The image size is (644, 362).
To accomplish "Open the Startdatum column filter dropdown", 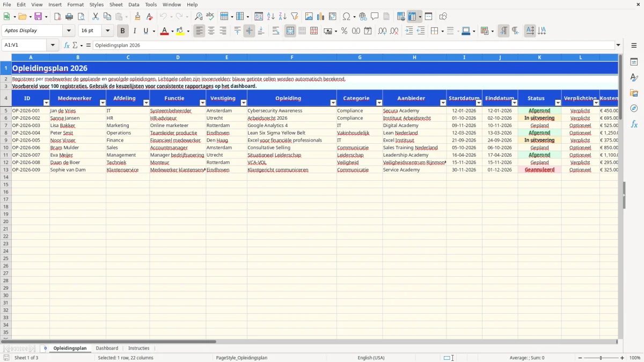I will coord(479,102).
